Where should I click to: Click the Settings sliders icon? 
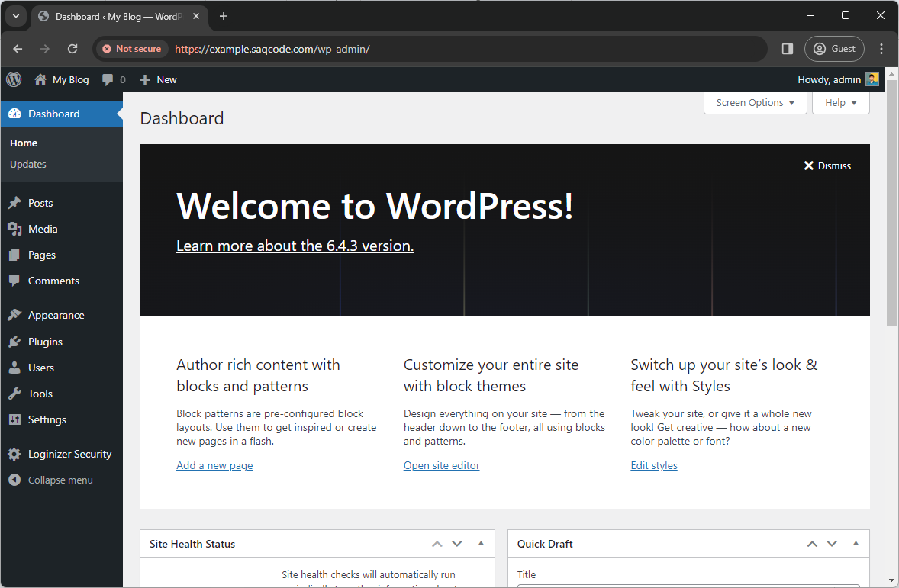coord(15,419)
